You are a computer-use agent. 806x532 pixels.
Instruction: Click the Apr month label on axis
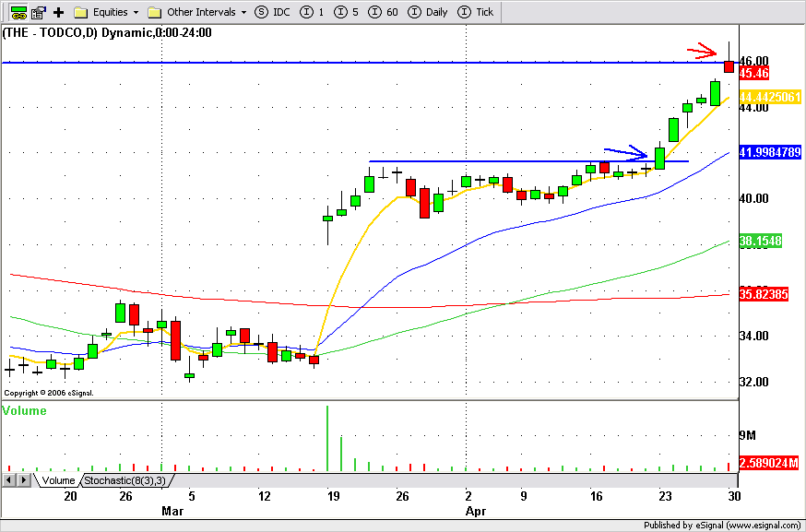476,512
